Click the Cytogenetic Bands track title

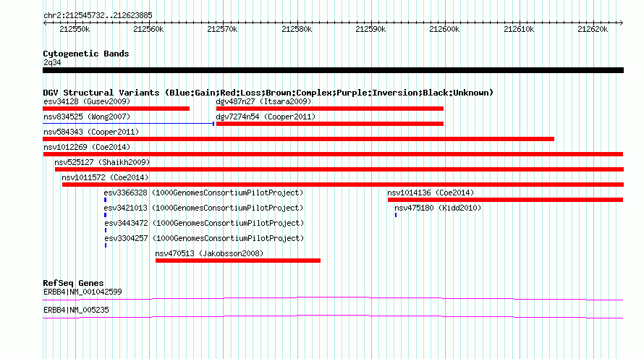pos(86,54)
